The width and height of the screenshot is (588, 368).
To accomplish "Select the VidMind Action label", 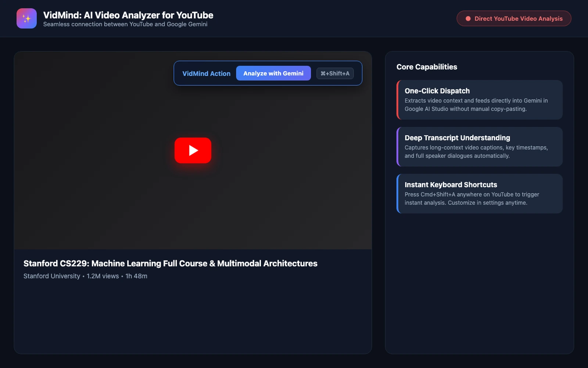I will click(x=207, y=74).
